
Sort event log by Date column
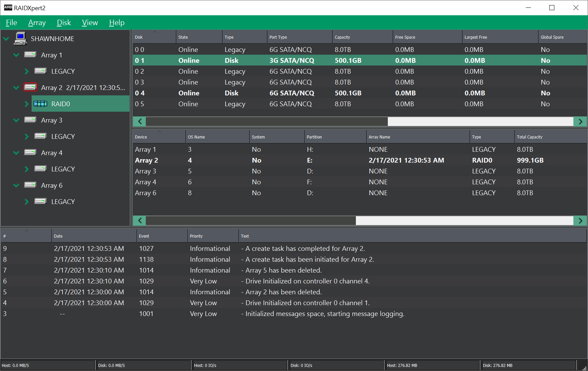pyautogui.click(x=94, y=236)
